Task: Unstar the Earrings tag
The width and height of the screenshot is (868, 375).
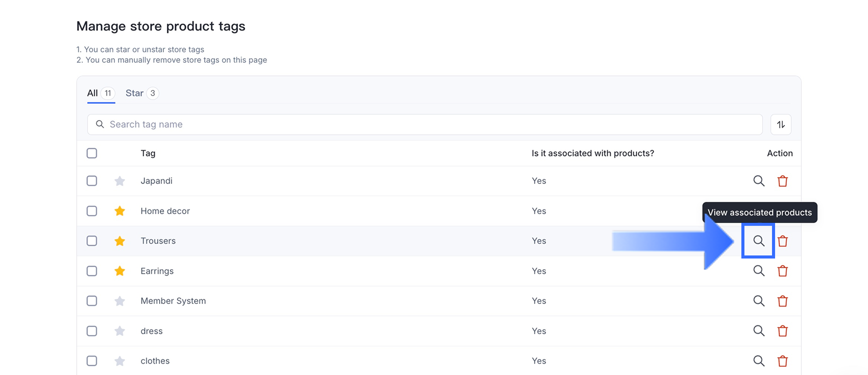Action: click(120, 271)
